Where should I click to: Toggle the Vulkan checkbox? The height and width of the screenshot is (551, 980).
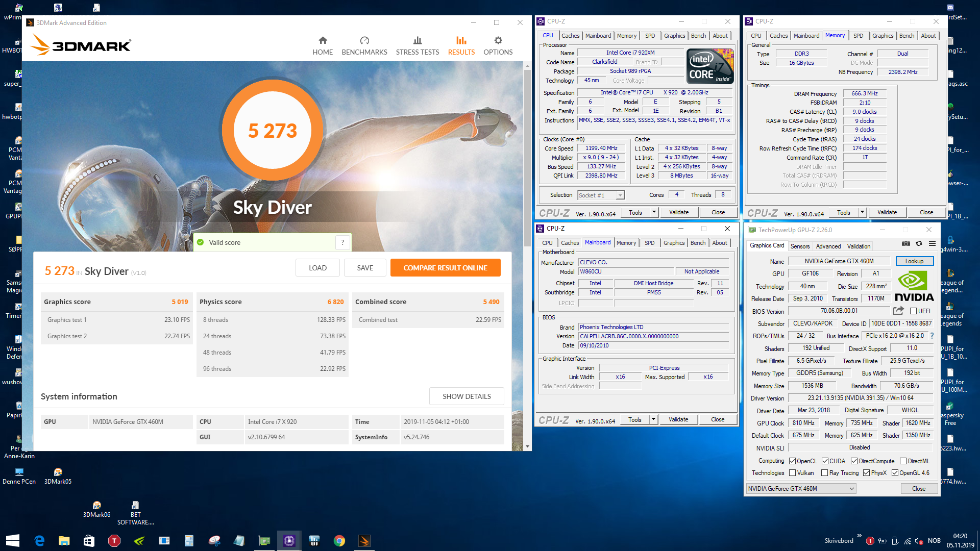pyautogui.click(x=792, y=473)
